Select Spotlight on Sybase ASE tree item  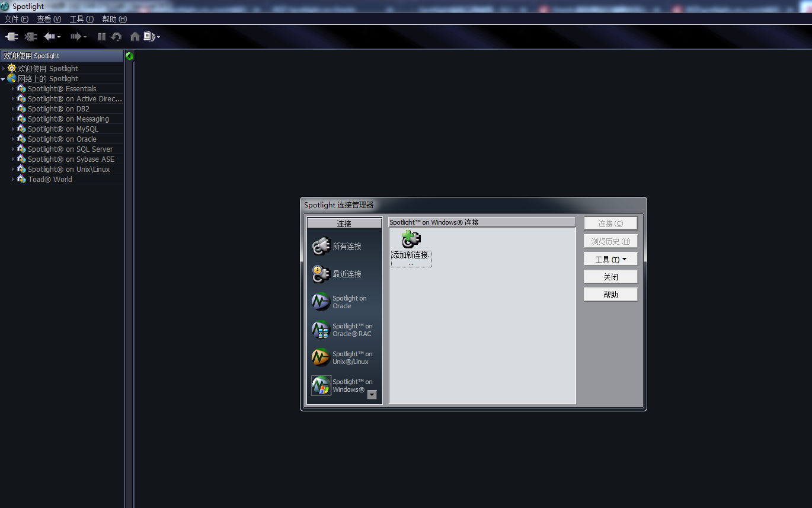coord(71,159)
